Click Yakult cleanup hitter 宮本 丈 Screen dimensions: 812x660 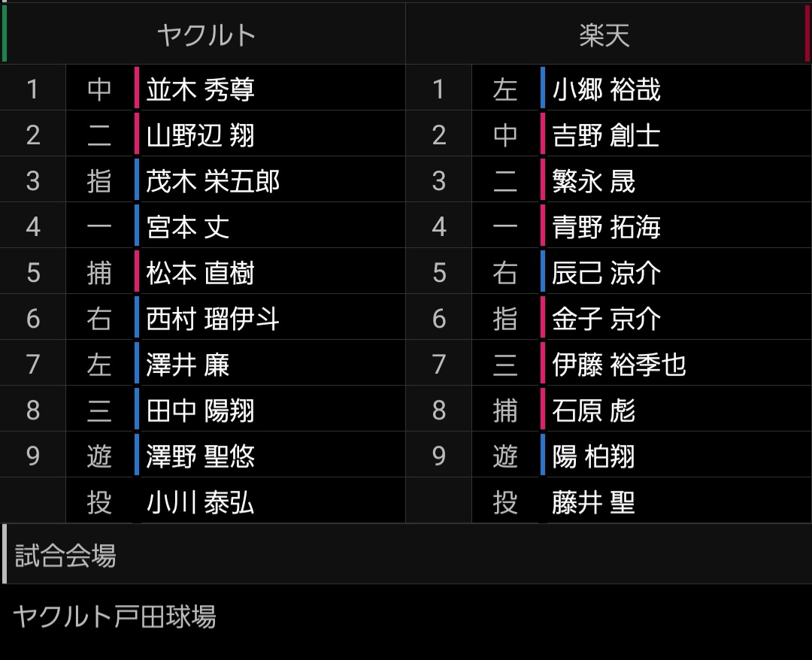click(x=188, y=227)
